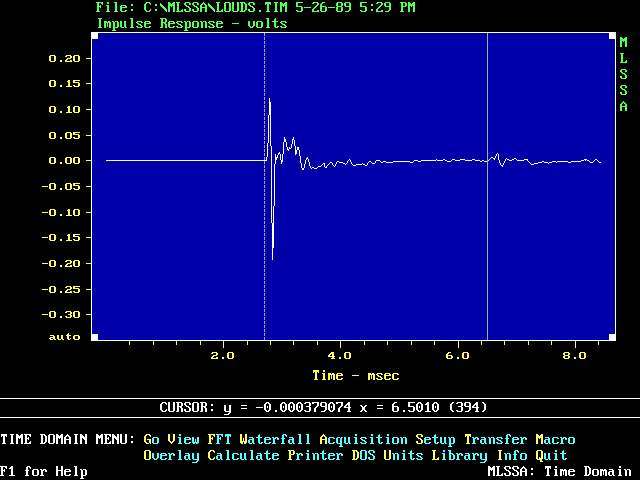Open the View menu item
640x480 pixels.
183,440
